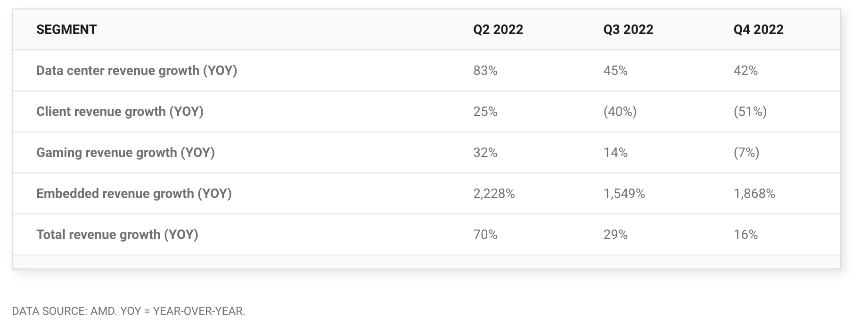Click the Embedded revenue growth row label
Viewport: 868px width, 329px height.
134,194
